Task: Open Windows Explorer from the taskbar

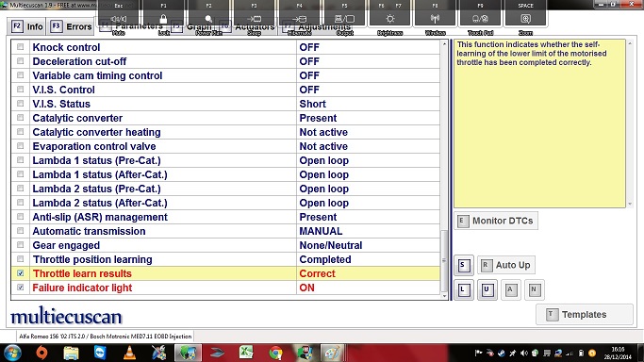Action: click(71, 353)
